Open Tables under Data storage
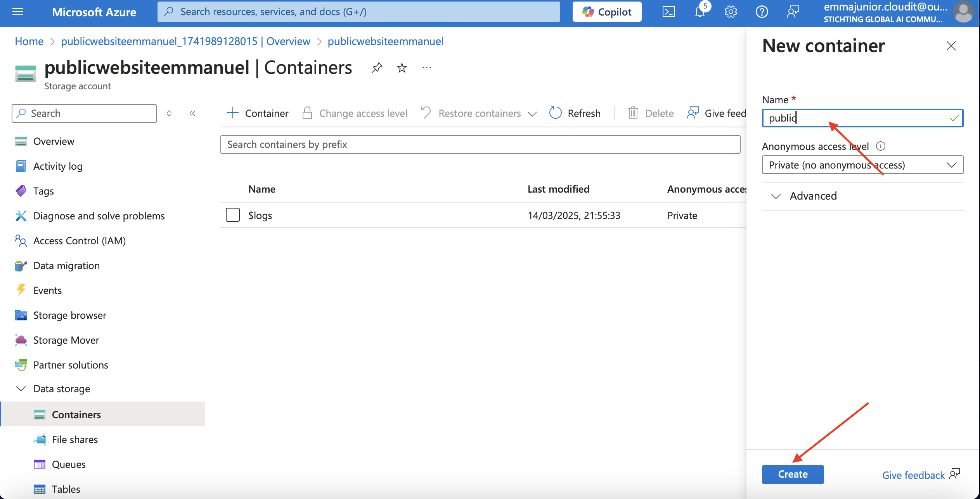The width and height of the screenshot is (980, 499). point(66,489)
